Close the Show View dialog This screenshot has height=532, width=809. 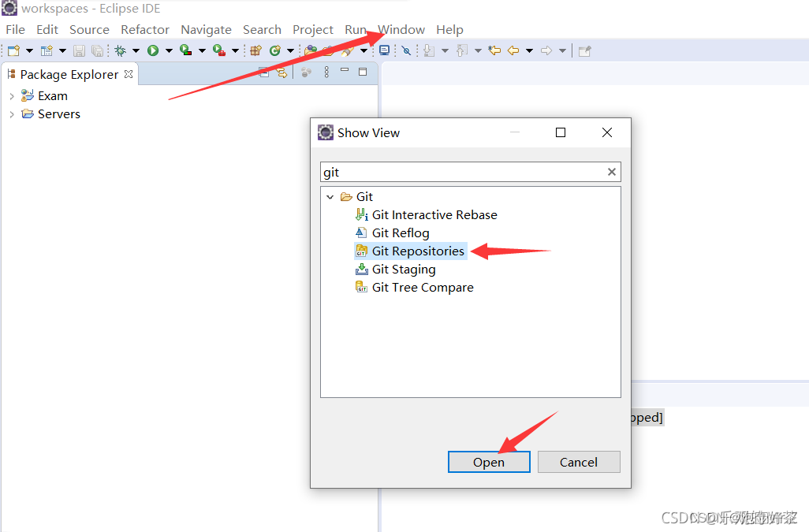607,132
